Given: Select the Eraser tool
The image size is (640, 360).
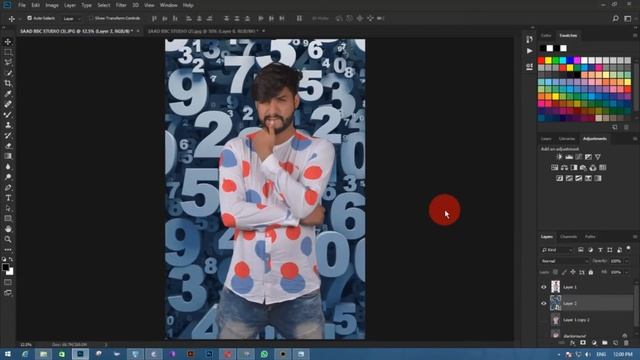Looking at the screenshot, I should click(8, 146).
